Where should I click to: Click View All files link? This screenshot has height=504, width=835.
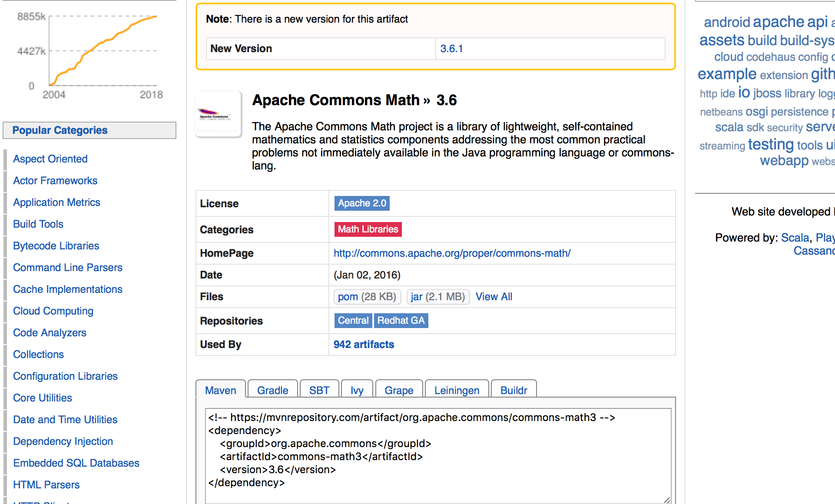(x=494, y=297)
